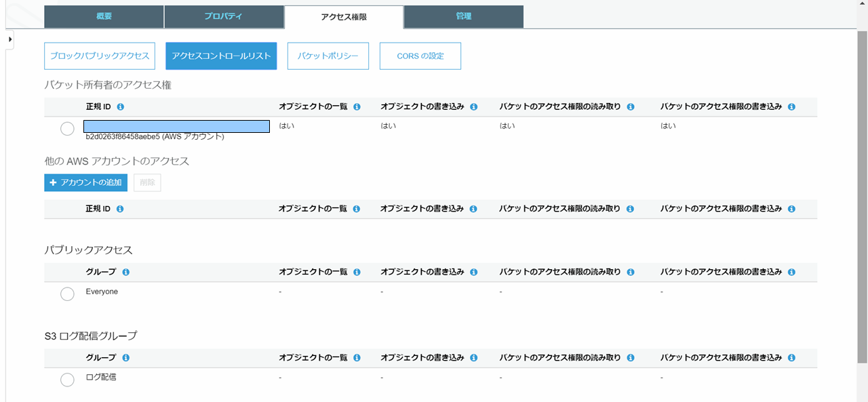Click the b2d0263f86458aebe5 account ID text

coord(123,136)
